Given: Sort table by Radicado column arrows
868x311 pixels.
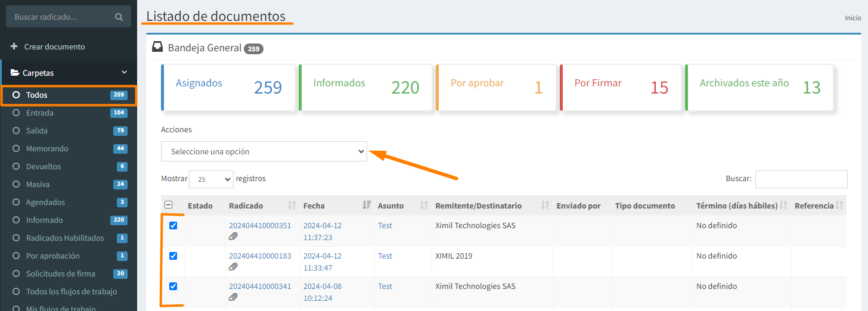Looking at the screenshot, I should (x=292, y=206).
